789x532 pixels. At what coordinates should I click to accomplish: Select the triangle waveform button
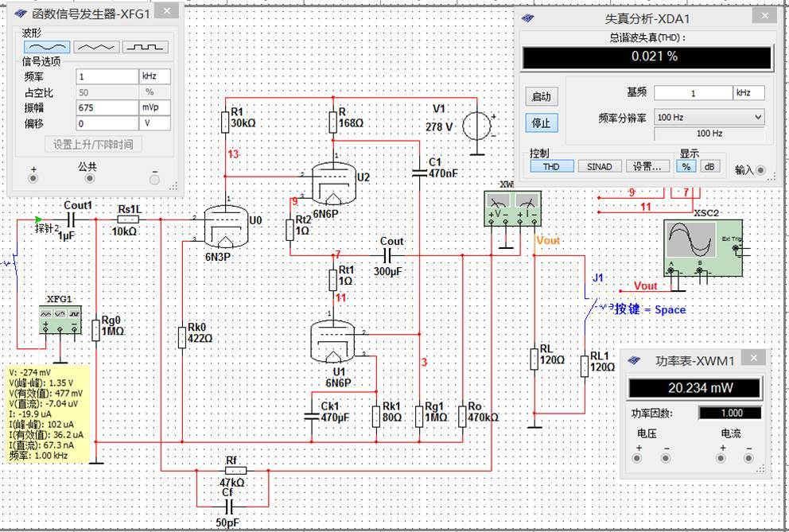(96, 47)
